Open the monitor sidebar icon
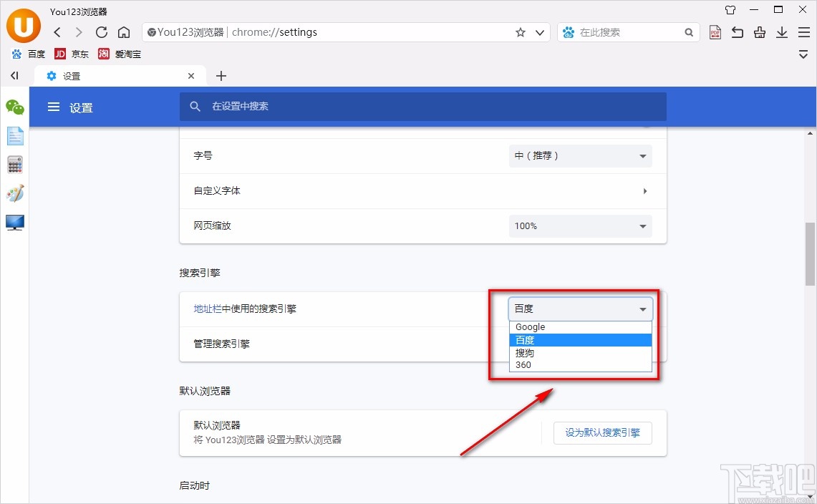Screen dimensions: 817x504 (14, 223)
